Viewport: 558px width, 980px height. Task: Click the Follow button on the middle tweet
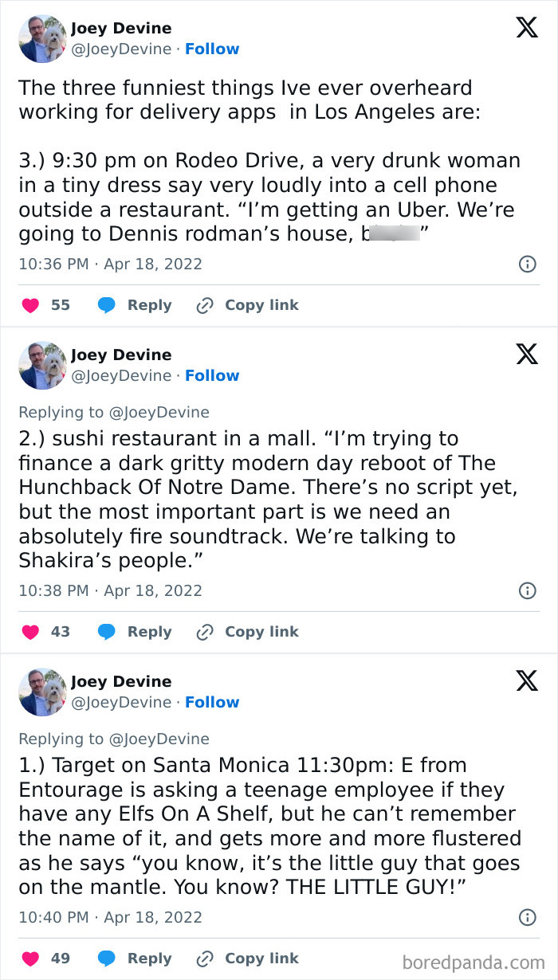(x=212, y=375)
